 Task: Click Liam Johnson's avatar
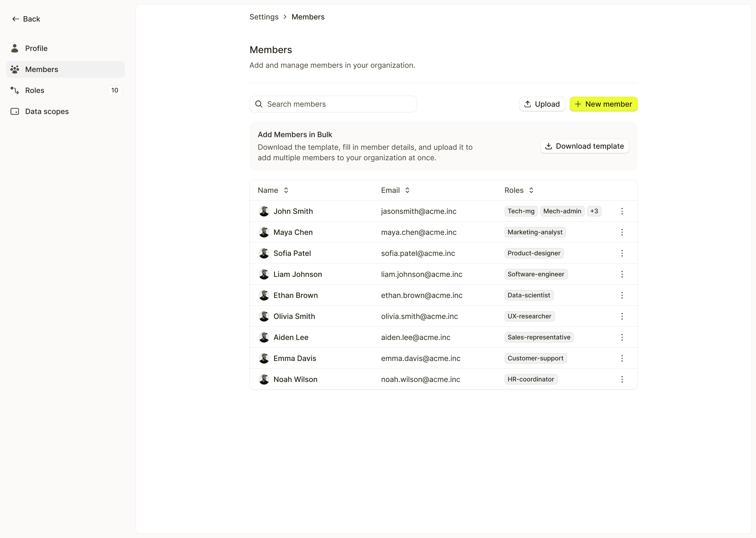(x=264, y=274)
